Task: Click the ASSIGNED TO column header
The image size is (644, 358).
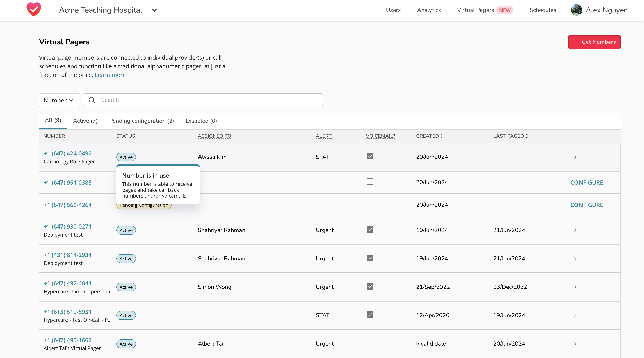Action: click(214, 136)
